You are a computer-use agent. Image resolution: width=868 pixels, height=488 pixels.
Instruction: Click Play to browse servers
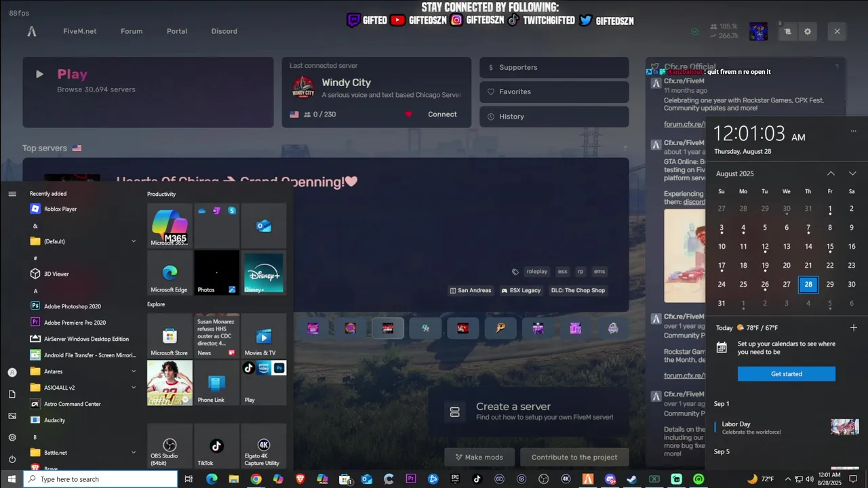click(148, 92)
